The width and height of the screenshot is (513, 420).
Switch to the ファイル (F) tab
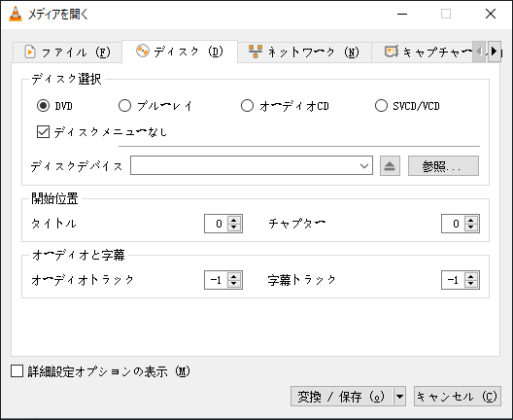tap(67, 52)
